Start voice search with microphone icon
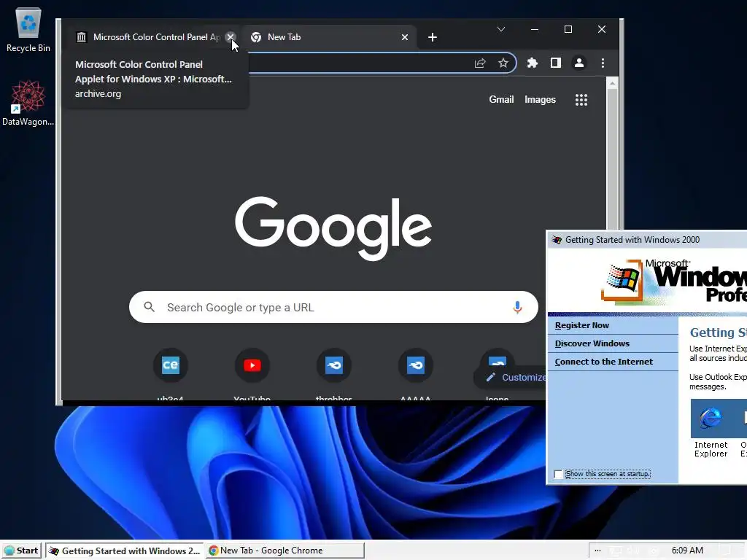 click(517, 307)
